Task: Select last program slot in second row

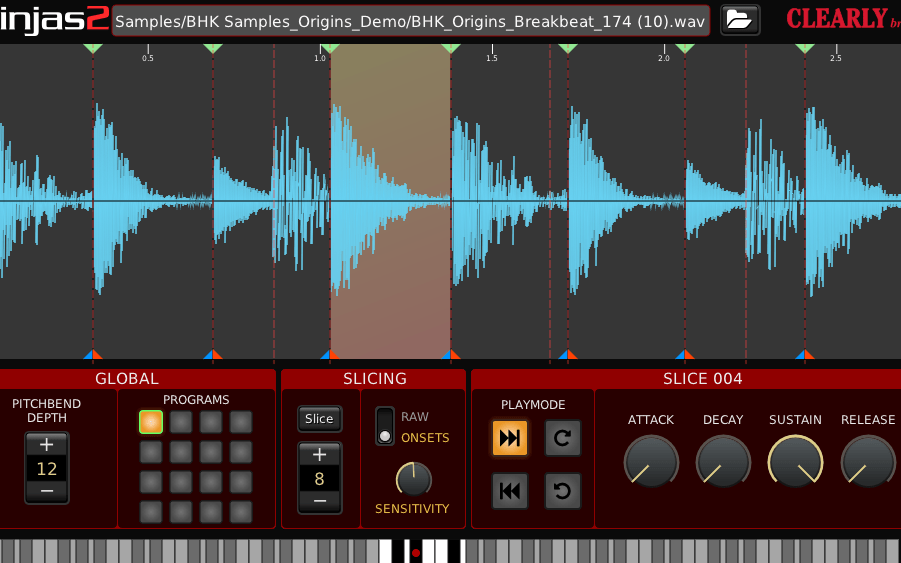Action: click(241, 452)
